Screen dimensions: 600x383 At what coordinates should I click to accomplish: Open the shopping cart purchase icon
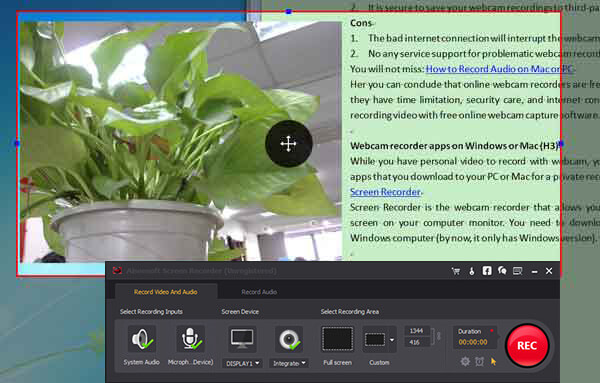456,271
